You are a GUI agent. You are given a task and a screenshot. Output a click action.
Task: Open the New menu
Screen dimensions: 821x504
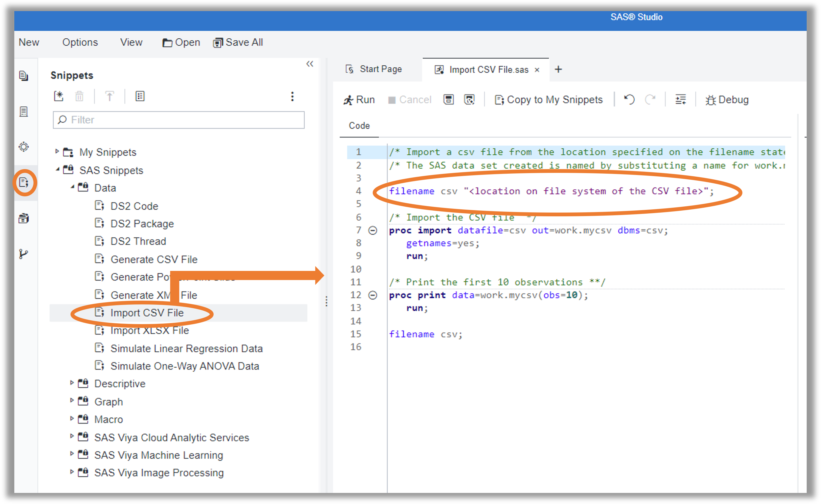click(29, 42)
